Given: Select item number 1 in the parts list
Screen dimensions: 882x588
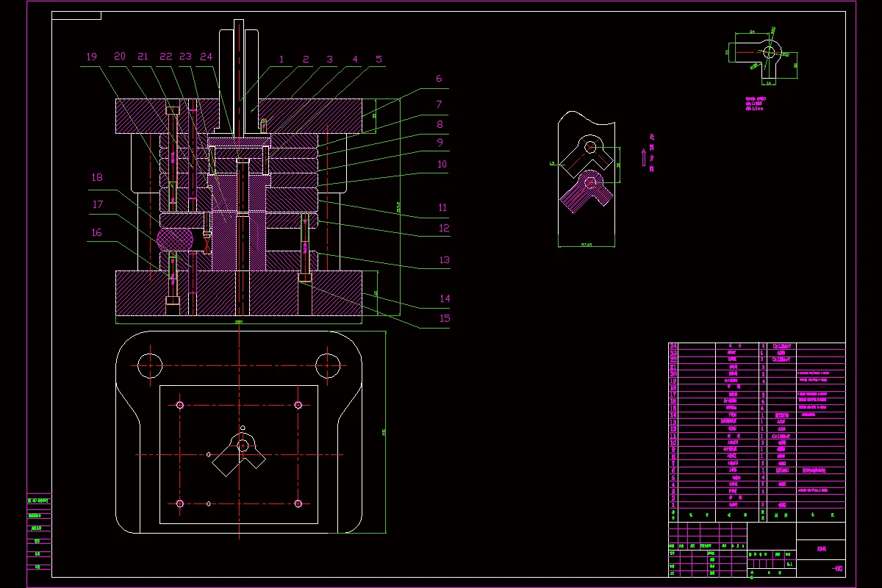Looking at the screenshot, I should click(x=673, y=506).
